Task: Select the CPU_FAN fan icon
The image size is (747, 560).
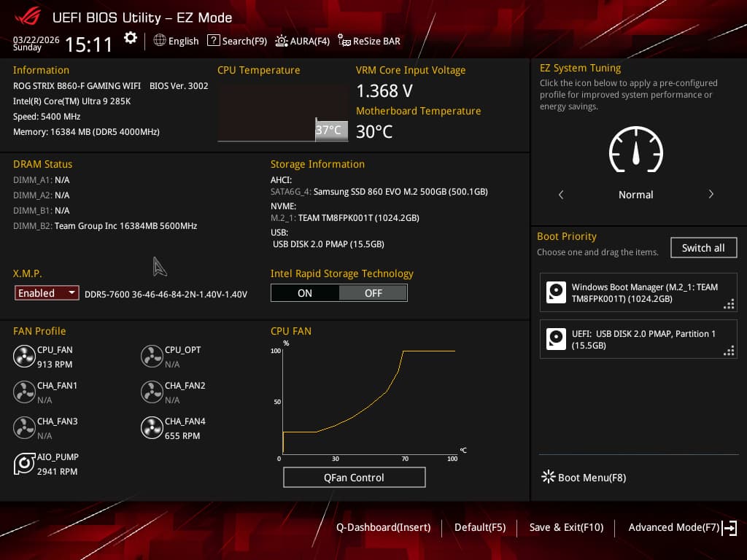Action: [x=24, y=356]
